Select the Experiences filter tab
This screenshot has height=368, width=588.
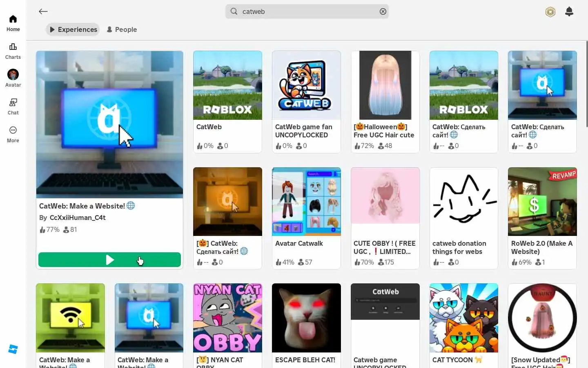pos(73,29)
